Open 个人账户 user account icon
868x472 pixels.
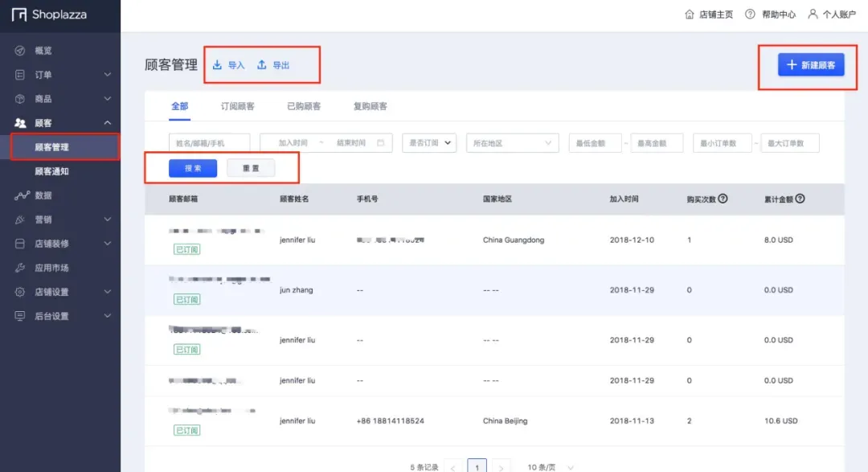click(813, 14)
